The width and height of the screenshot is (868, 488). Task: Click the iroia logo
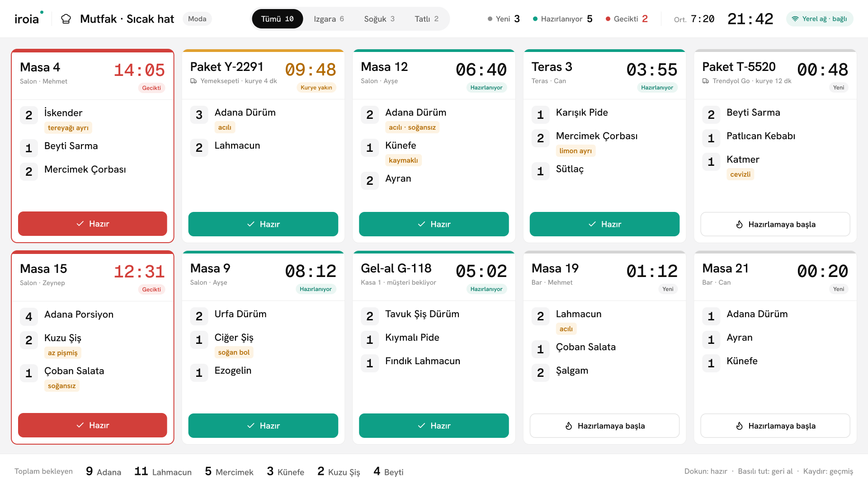[x=29, y=19]
